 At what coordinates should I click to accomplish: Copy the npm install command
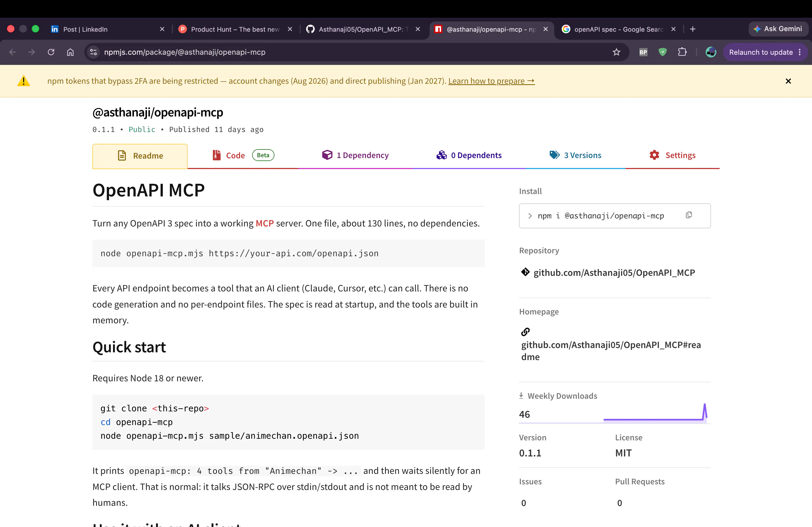(x=689, y=215)
